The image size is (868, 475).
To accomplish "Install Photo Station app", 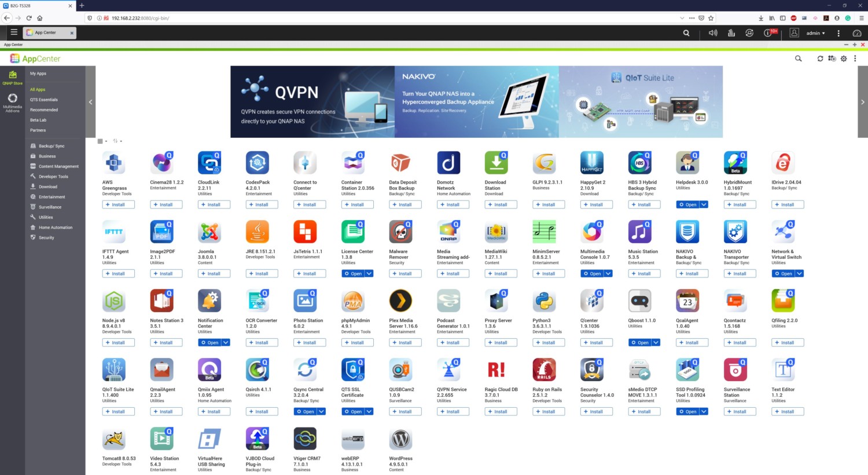I will click(x=310, y=342).
